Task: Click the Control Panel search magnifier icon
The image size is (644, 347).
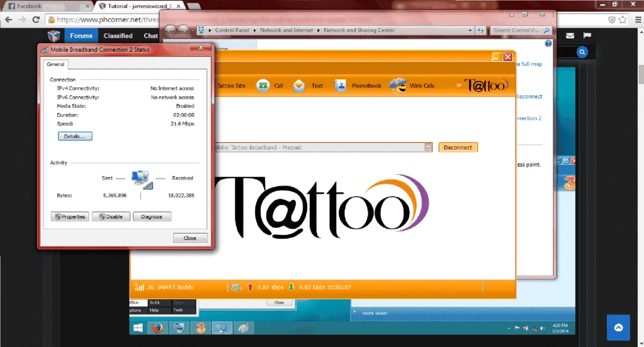Action: (x=547, y=31)
